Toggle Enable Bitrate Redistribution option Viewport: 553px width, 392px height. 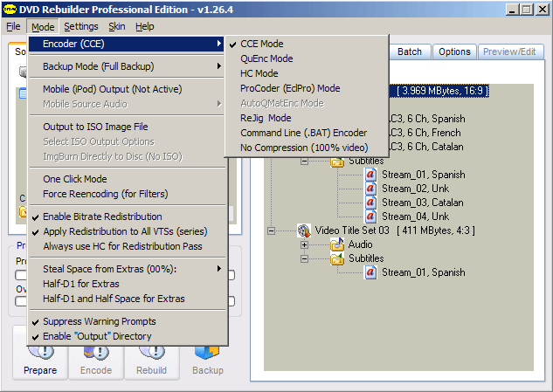coord(128,217)
